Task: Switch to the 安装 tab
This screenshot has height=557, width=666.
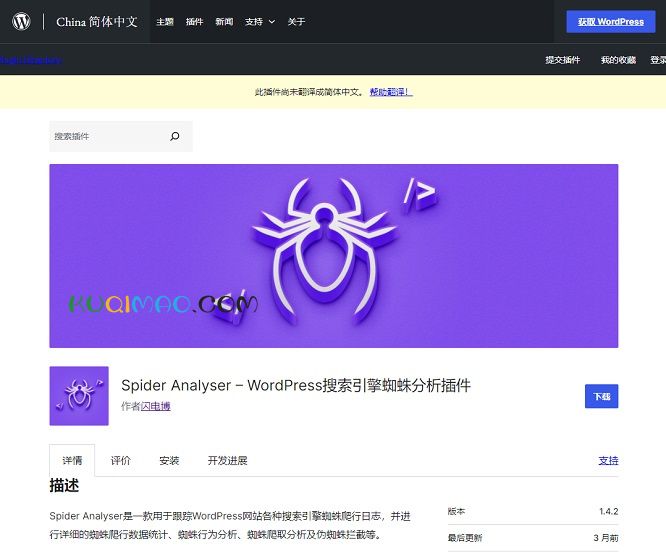Action: tap(169, 461)
